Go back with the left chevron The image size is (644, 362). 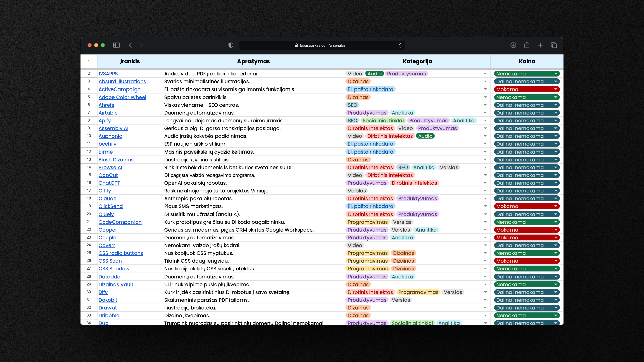pos(130,45)
